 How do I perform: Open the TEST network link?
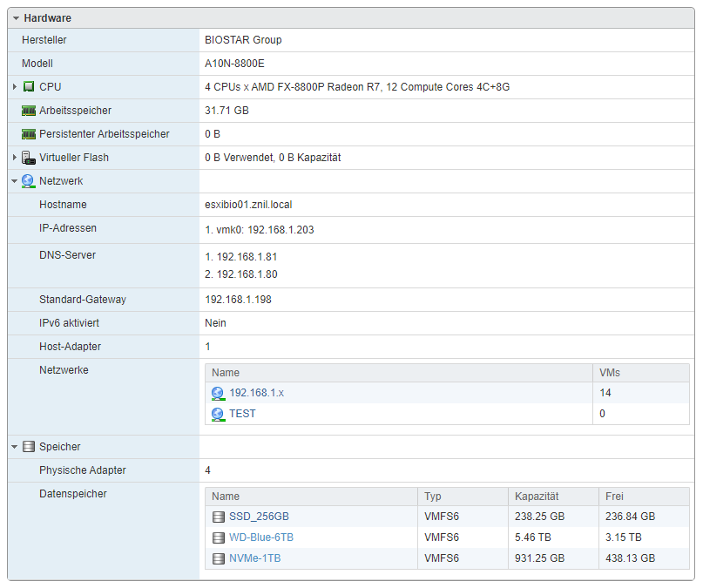tap(242, 414)
